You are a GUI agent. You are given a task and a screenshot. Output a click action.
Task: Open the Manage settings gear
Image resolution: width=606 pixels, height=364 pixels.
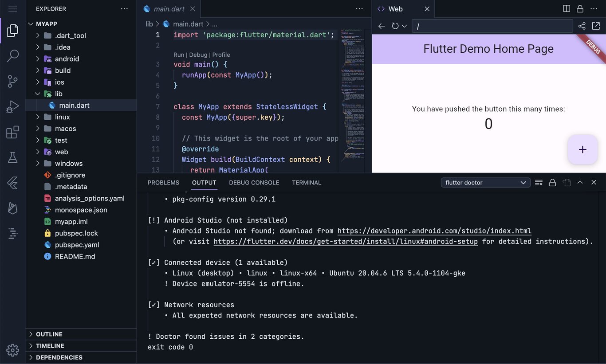click(12, 350)
